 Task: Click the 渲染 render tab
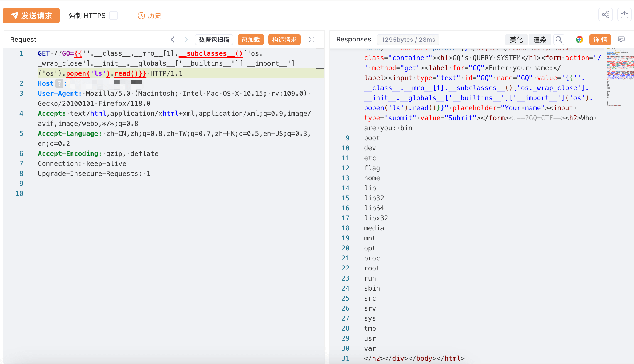click(540, 40)
